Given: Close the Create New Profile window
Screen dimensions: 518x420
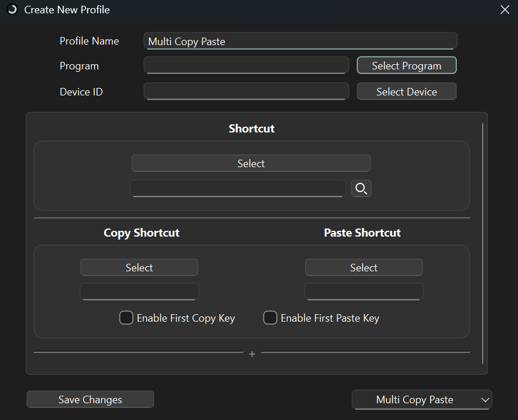Looking at the screenshot, I should point(504,10).
